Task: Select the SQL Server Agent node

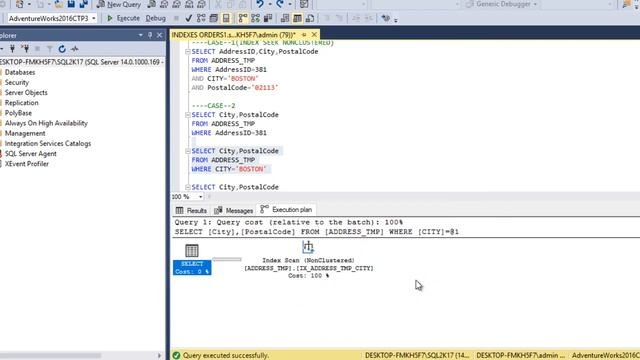Action: pyautogui.click(x=30, y=154)
